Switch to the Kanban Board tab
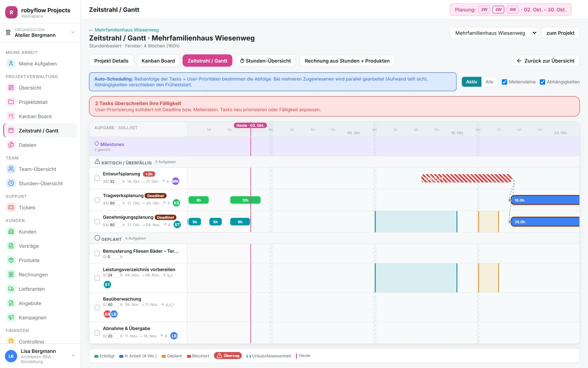 [x=158, y=61]
